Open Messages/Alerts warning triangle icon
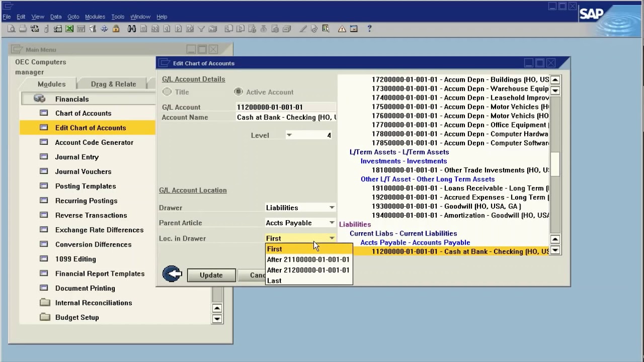The width and height of the screenshot is (644, 362). click(x=342, y=29)
